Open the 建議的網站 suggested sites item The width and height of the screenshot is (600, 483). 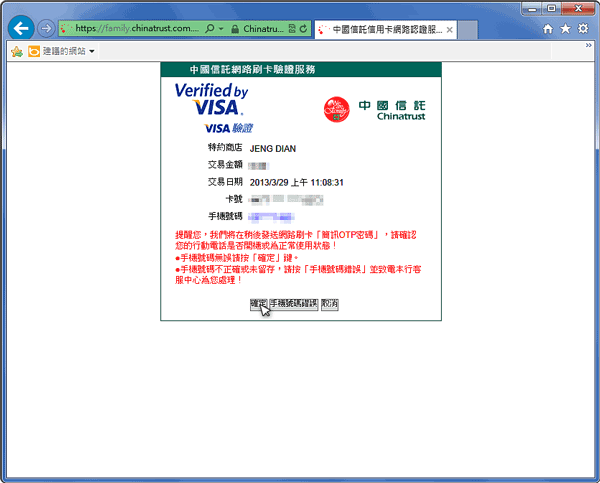(x=61, y=51)
